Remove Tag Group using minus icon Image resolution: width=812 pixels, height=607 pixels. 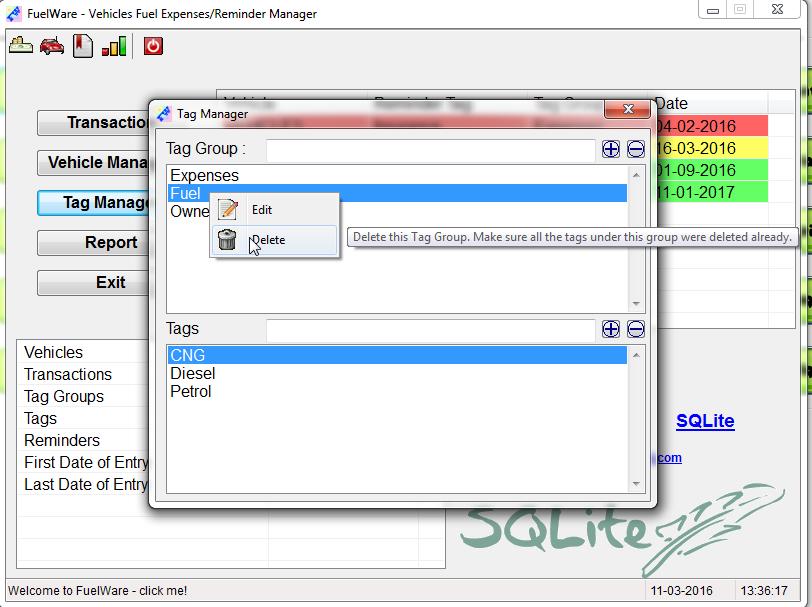[636, 150]
